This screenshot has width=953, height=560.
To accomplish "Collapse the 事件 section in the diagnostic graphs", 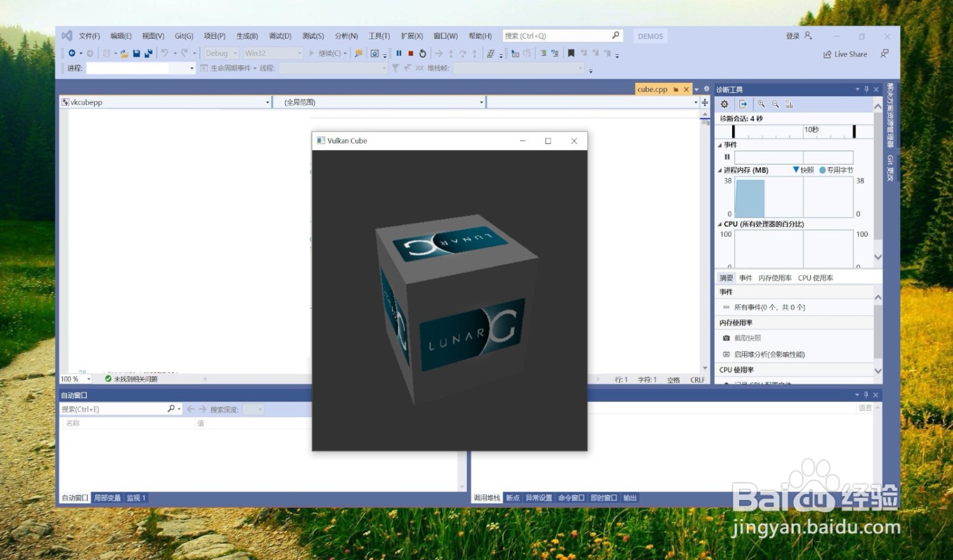I will [720, 145].
